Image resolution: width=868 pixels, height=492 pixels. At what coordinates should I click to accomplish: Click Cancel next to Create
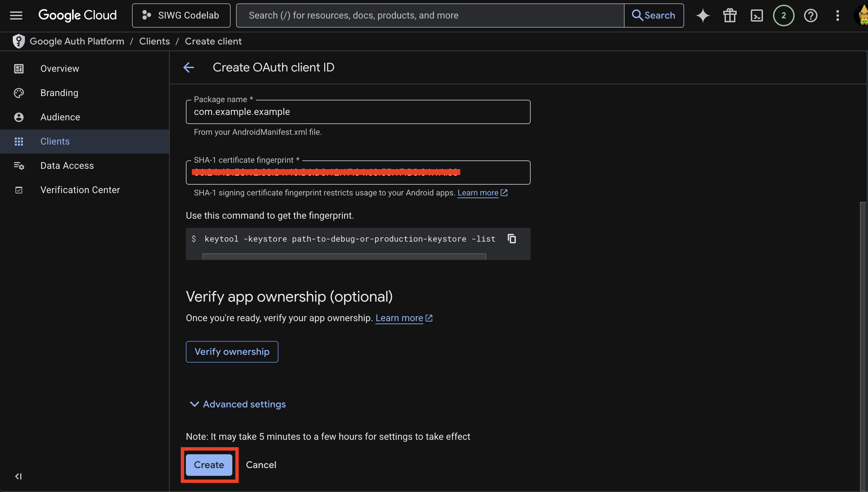[x=261, y=465]
